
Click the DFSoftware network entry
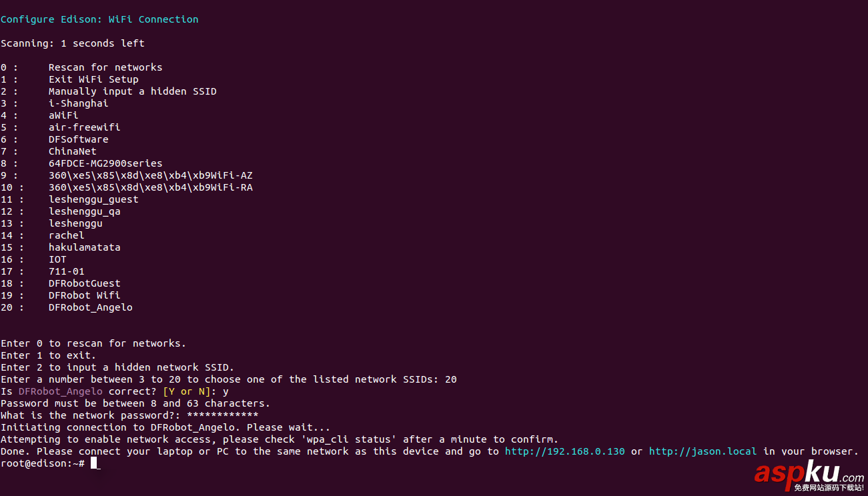(x=78, y=139)
